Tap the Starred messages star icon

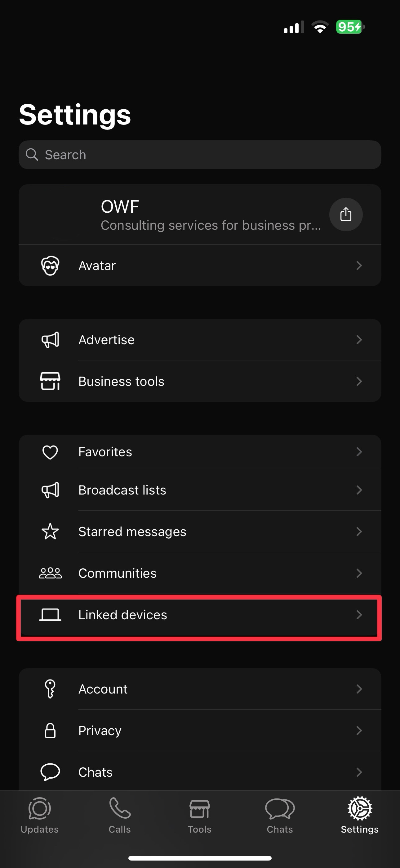point(50,531)
